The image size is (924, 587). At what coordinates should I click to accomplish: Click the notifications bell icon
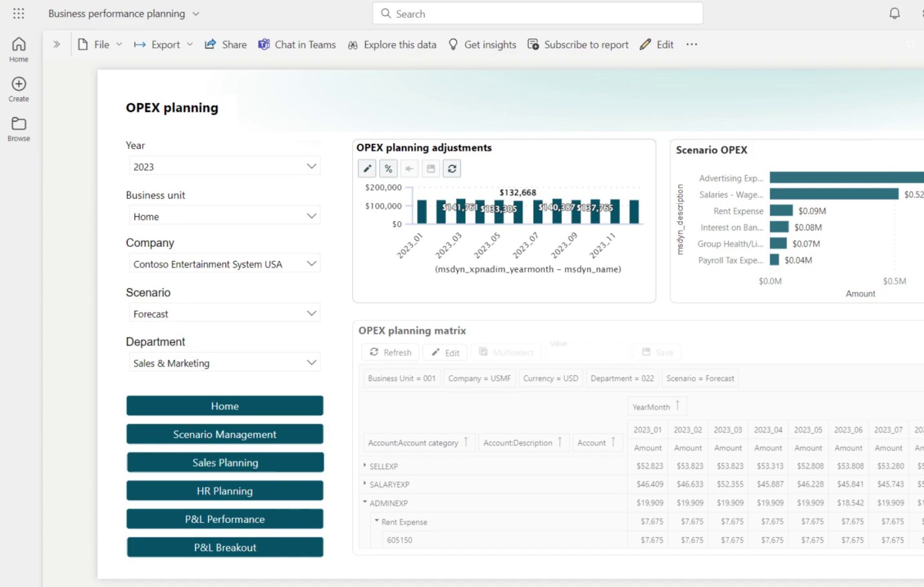894,14
